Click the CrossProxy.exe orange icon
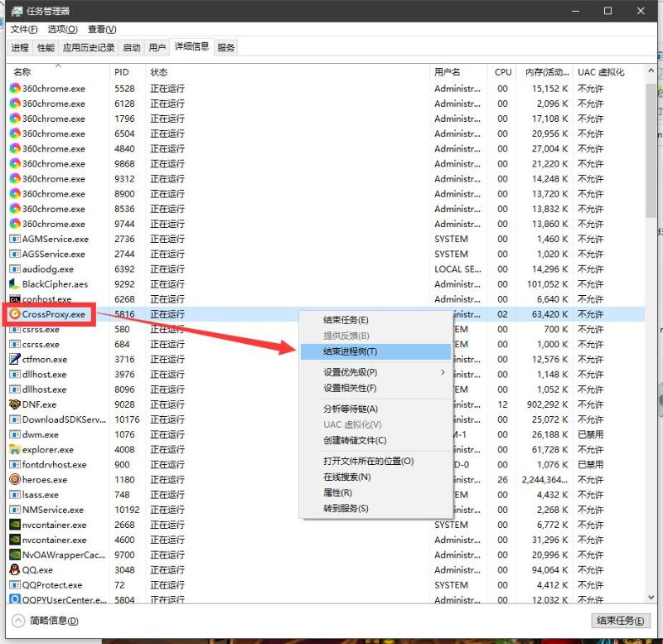The height and width of the screenshot is (644, 663). click(15, 314)
